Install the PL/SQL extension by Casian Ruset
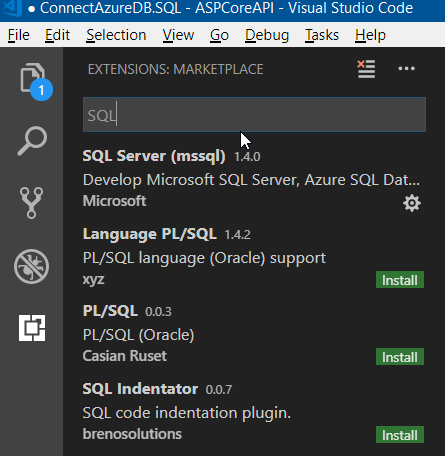The image size is (445, 456). [400, 357]
